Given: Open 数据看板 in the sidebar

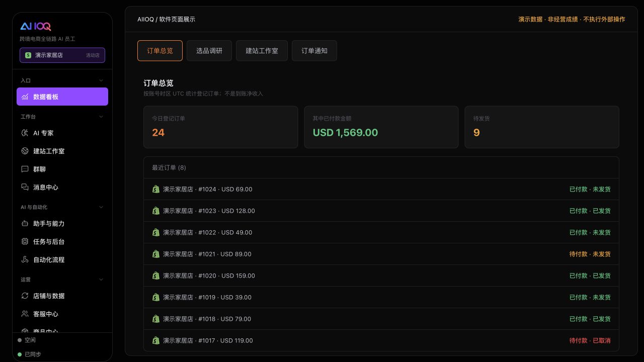Looking at the screenshot, I should pos(62,97).
